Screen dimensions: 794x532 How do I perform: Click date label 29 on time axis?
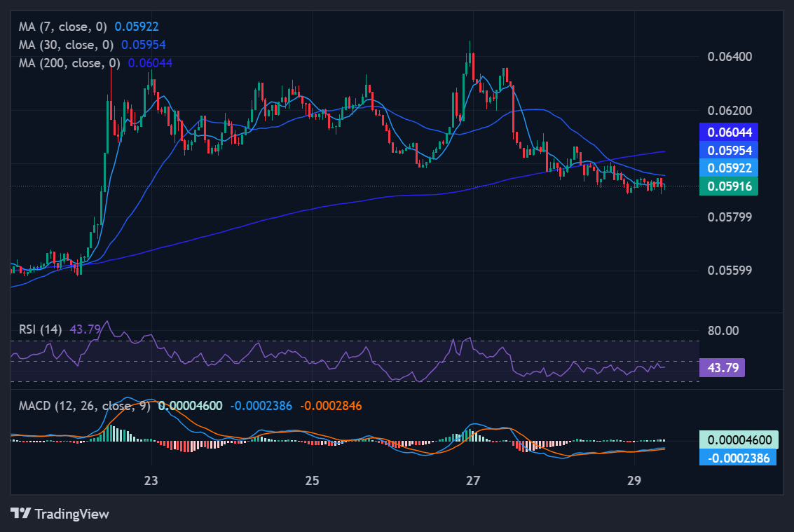634,482
